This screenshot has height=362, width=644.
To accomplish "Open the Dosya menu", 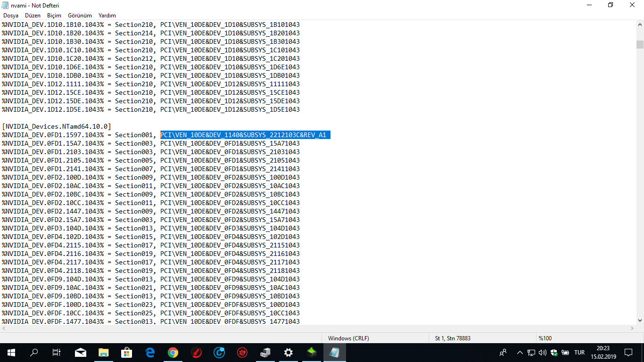I will click(11, 16).
